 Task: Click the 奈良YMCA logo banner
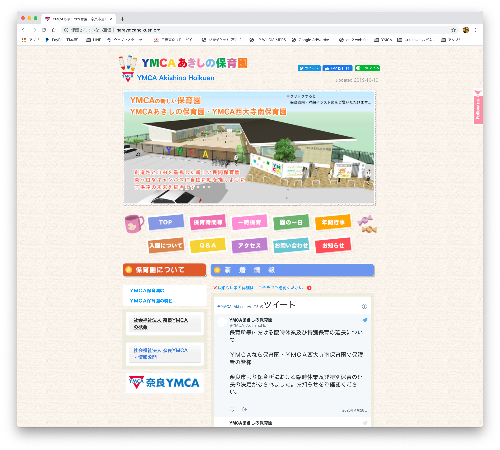[165, 383]
